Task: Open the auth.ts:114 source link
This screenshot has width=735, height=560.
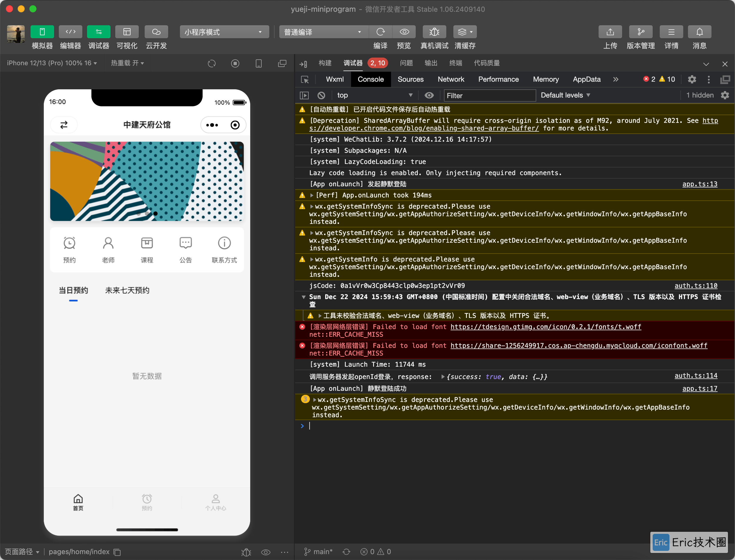Action: (696, 376)
